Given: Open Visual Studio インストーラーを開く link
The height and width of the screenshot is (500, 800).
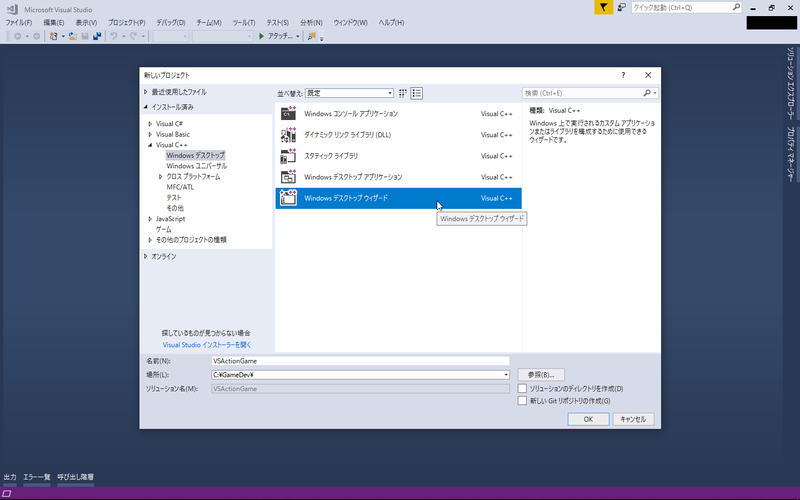Looking at the screenshot, I should click(207, 345).
